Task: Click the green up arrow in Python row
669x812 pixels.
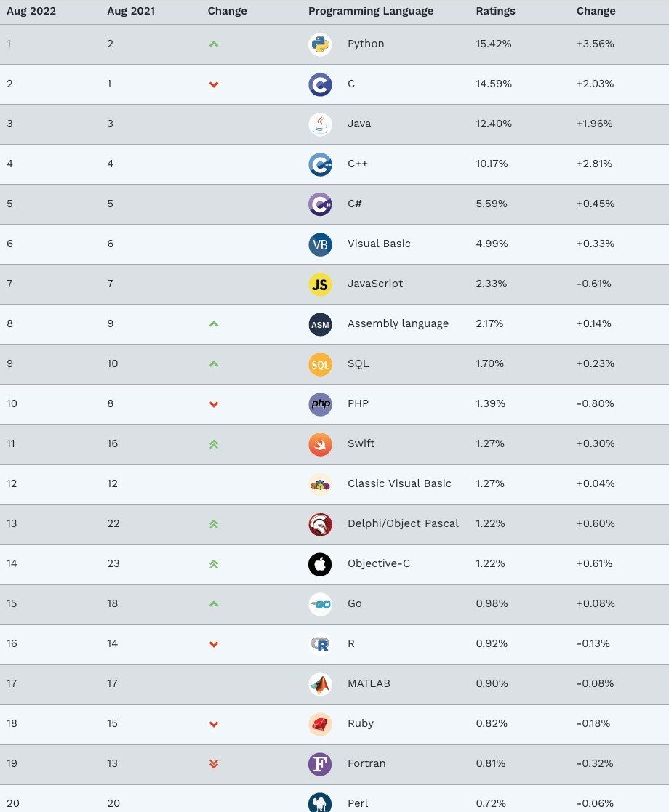Action: (214, 44)
